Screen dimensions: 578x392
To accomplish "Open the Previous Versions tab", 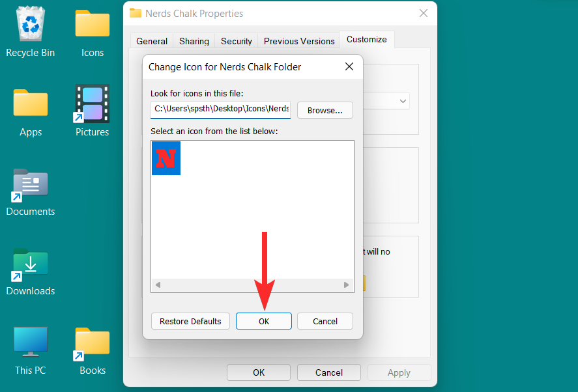I will [299, 41].
